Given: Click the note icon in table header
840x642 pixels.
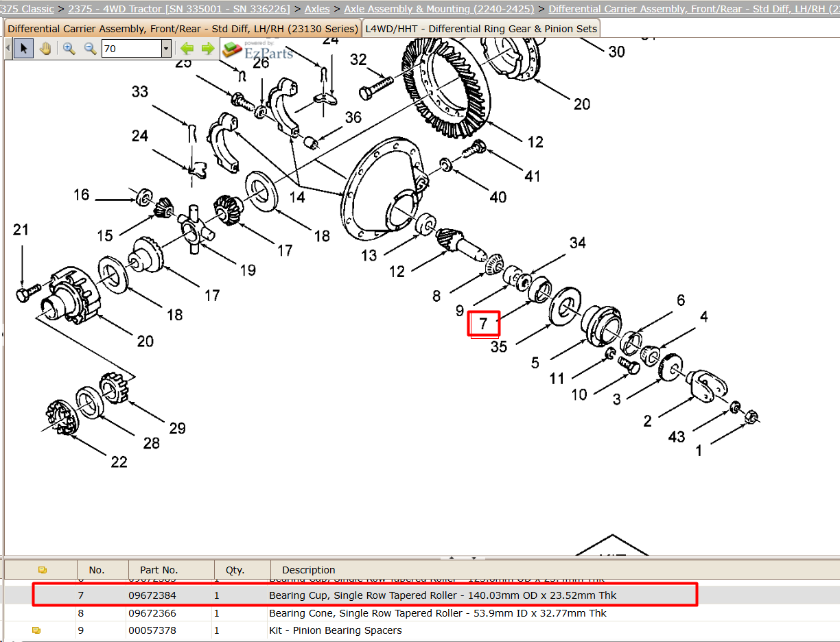Looking at the screenshot, I should click(x=42, y=569).
